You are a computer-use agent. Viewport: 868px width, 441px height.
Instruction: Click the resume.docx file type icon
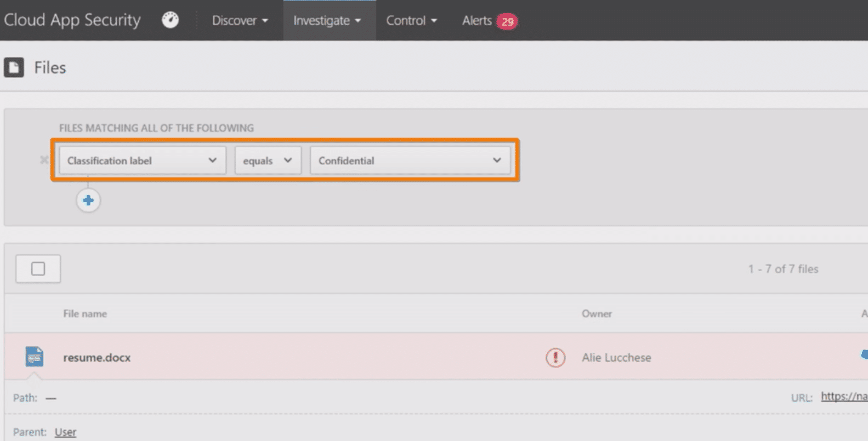[35, 357]
